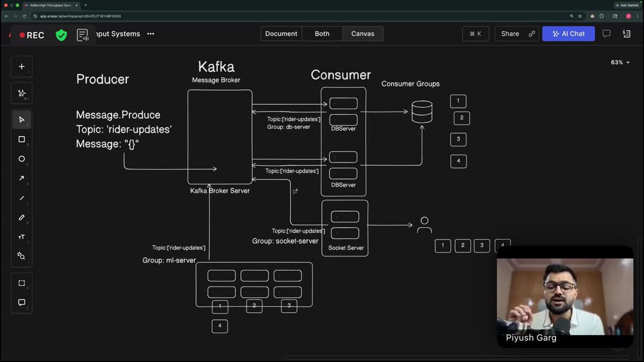
Task: Select the 'Message Broker' label
Action: 216,80
